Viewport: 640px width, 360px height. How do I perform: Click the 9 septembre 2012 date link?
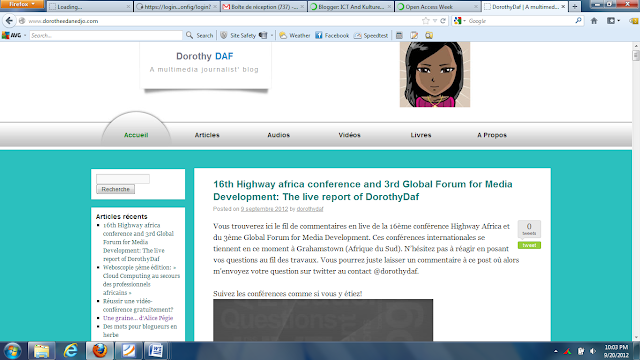264,209
